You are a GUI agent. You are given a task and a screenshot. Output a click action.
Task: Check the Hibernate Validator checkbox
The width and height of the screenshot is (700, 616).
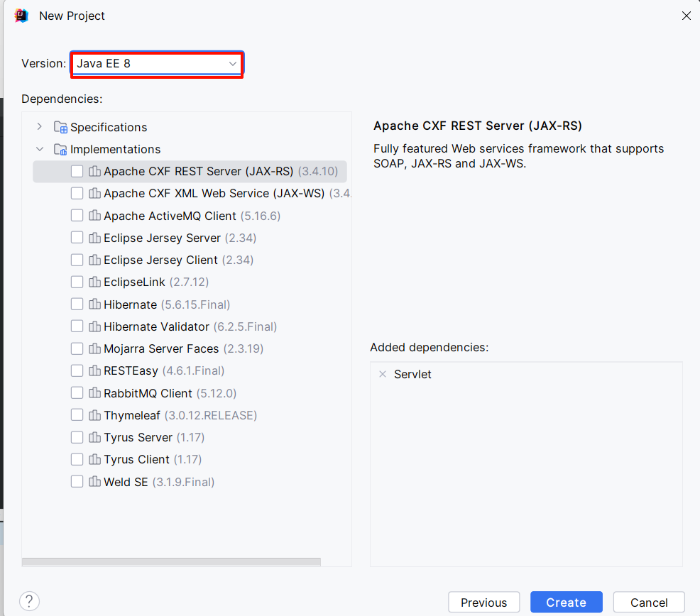tap(77, 326)
